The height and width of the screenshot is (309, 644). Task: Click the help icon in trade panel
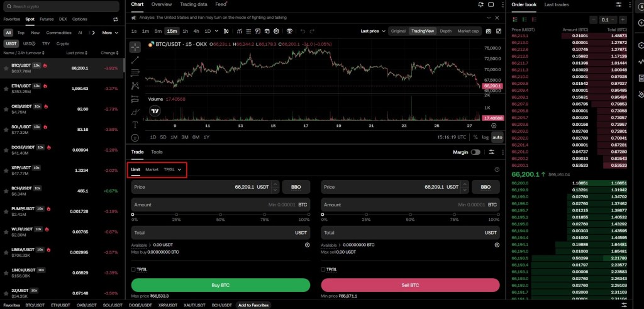(497, 170)
